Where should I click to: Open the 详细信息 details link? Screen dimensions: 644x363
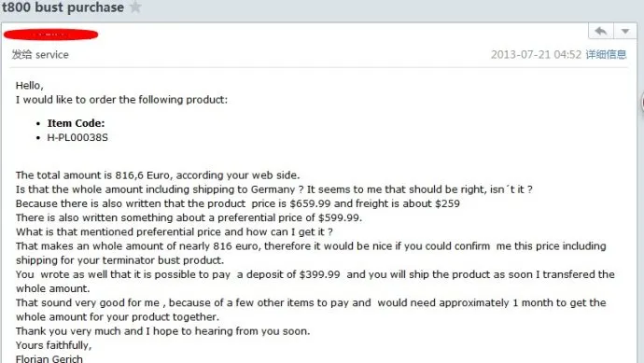(x=606, y=54)
